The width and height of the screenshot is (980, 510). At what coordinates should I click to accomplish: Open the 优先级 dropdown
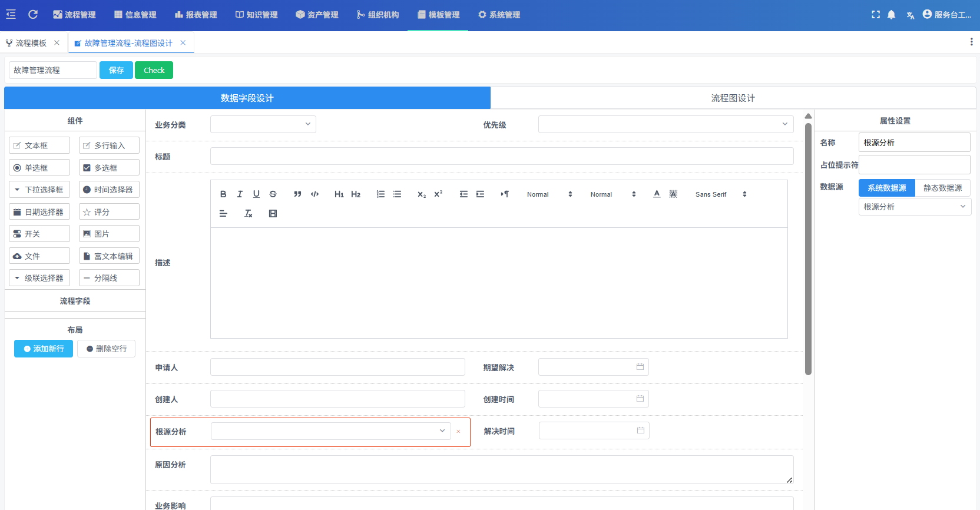point(666,124)
